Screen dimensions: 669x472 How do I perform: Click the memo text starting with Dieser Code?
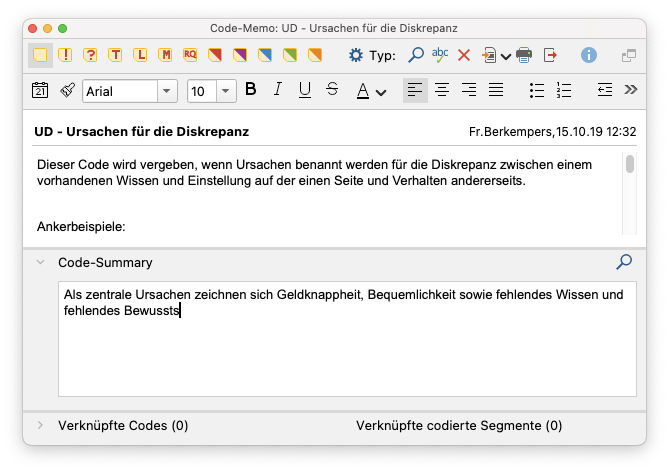(314, 173)
